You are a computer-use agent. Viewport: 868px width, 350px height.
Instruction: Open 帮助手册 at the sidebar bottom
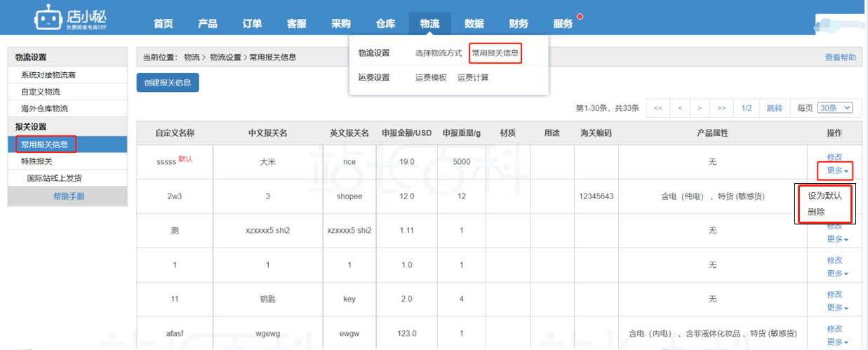pos(68,196)
